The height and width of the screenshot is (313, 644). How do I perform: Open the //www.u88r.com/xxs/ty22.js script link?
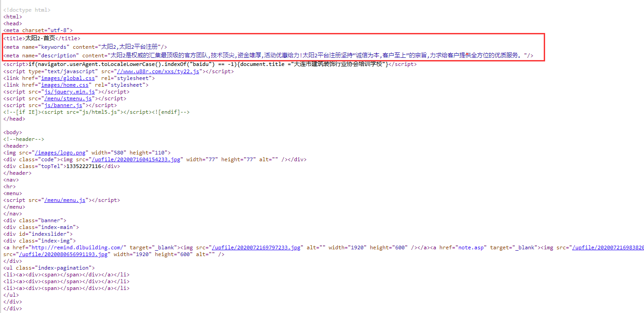coord(158,71)
